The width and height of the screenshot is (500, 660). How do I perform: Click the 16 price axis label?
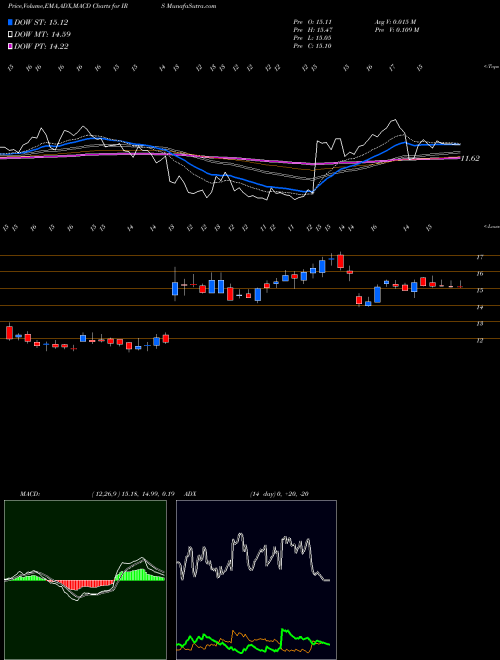click(x=479, y=274)
